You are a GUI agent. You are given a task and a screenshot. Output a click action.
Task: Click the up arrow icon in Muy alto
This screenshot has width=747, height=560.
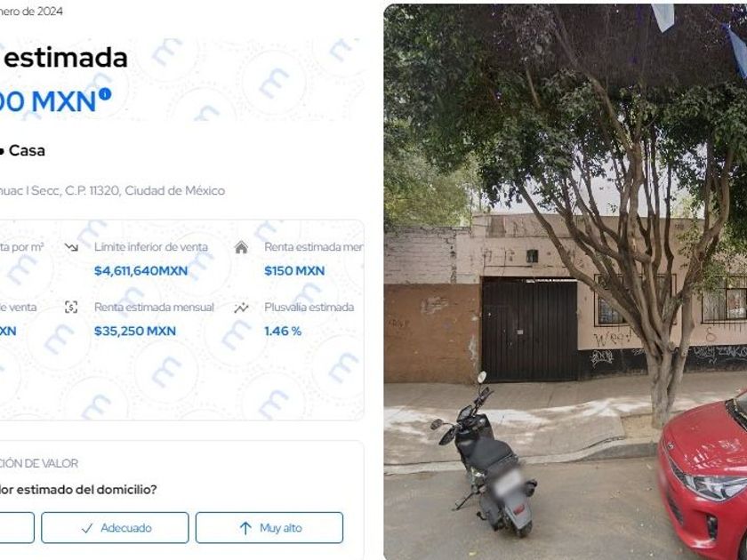click(245, 528)
